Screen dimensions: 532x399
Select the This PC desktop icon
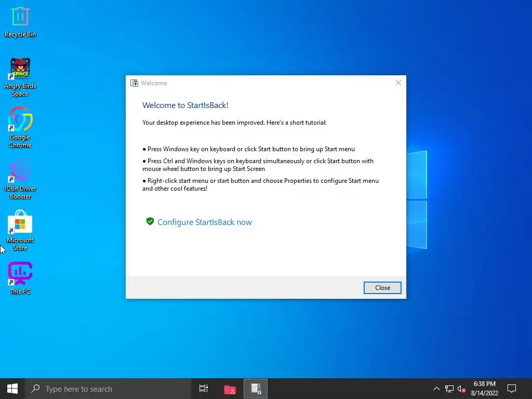coord(20,278)
